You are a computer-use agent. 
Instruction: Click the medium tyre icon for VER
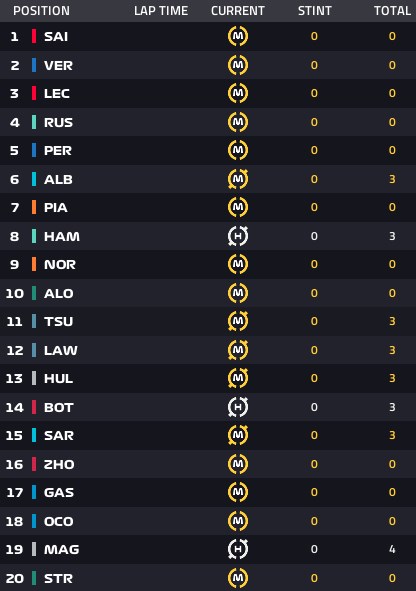238,65
